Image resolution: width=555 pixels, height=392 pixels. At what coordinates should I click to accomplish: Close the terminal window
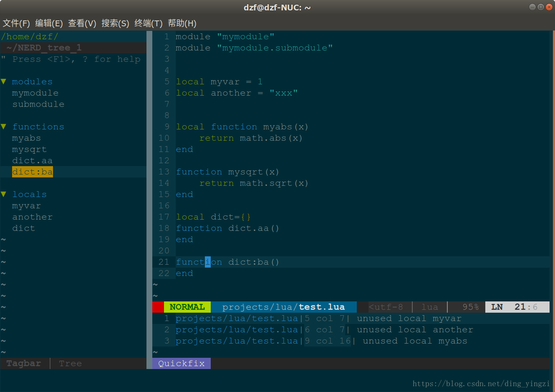click(x=549, y=7)
